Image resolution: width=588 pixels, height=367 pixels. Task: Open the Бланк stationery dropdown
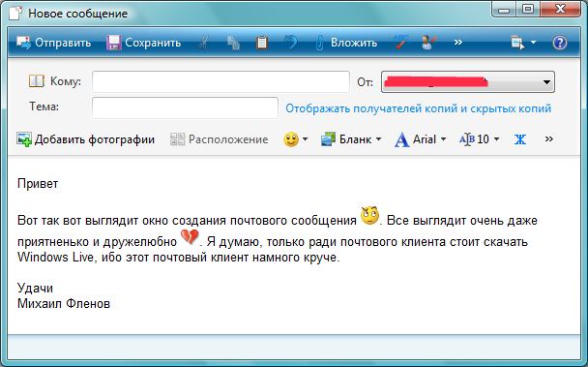coord(351,139)
